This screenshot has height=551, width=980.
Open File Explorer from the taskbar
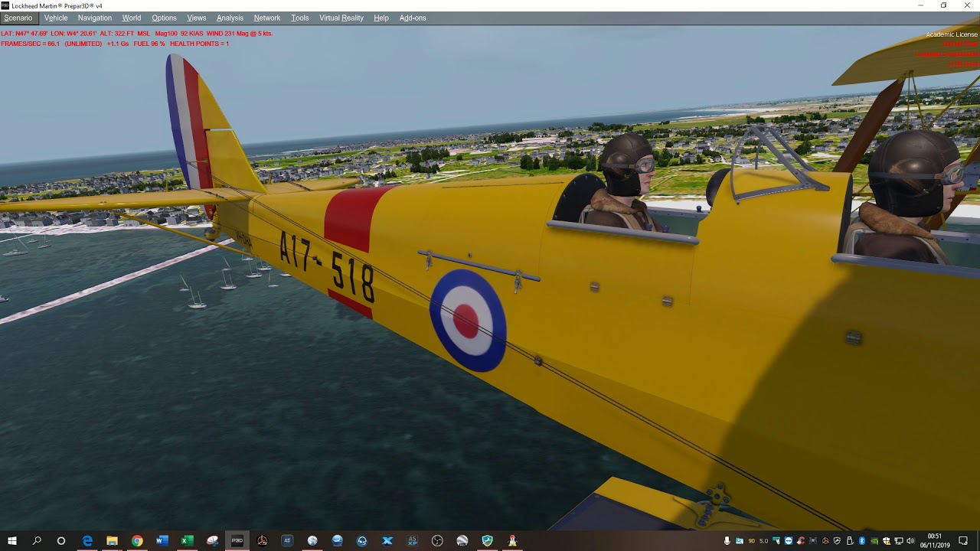pos(112,541)
